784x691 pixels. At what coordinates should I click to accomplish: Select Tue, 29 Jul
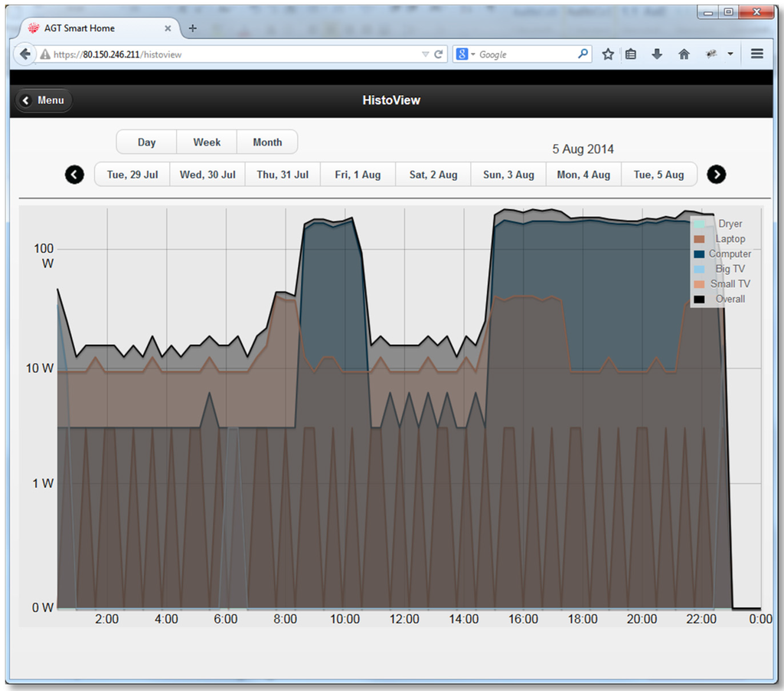132,175
